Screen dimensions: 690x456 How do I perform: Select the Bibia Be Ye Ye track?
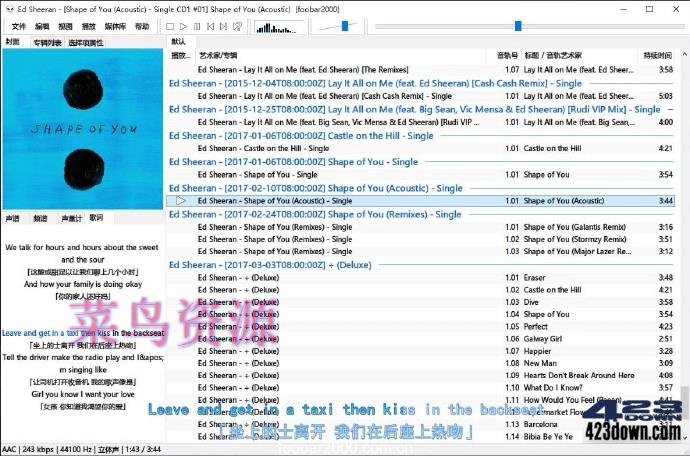pyautogui.click(x=422, y=437)
